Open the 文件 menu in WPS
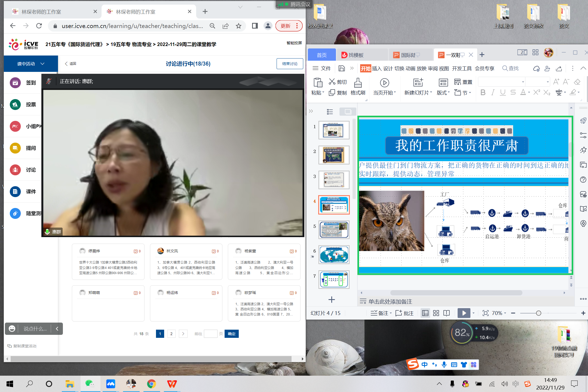The image size is (588, 392). pos(321,68)
